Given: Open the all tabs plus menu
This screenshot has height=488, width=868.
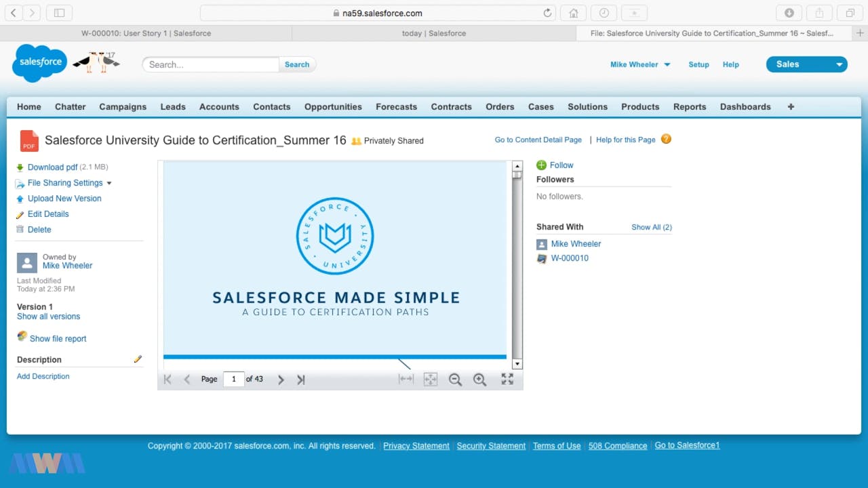Looking at the screenshot, I should [791, 106].
